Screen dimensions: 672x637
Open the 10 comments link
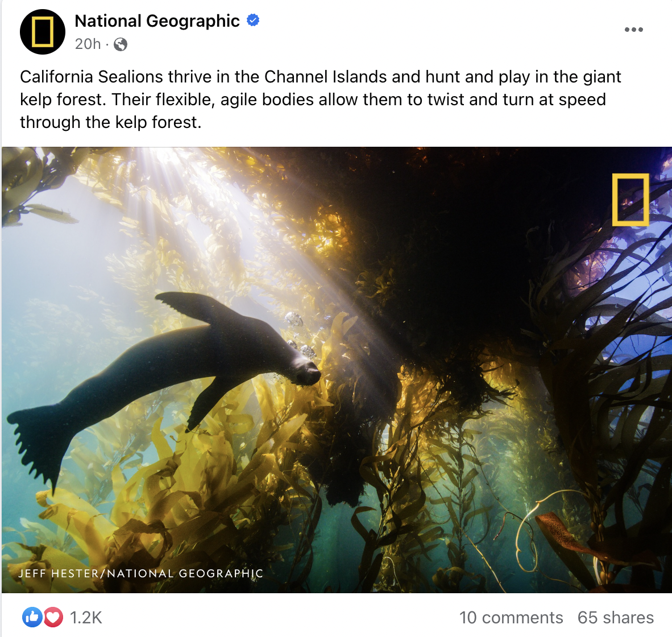tap(511, 618)
